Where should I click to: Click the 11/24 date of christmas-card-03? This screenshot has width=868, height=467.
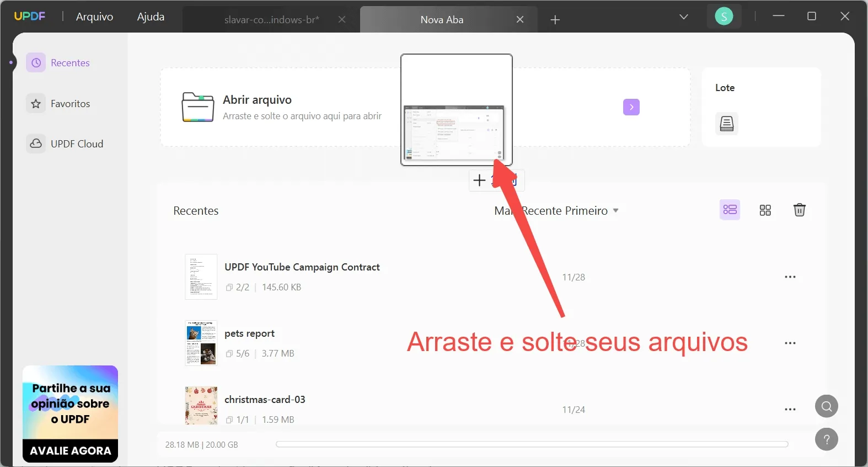(574, 410)
